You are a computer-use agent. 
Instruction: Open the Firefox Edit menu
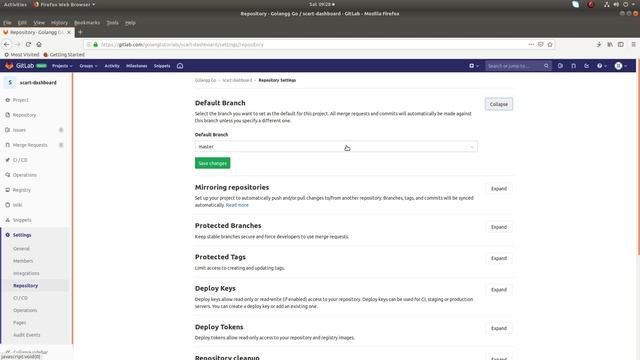coord(22,22)
